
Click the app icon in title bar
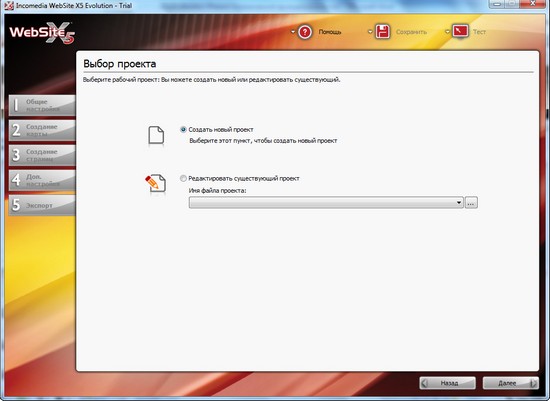(8, 6)
